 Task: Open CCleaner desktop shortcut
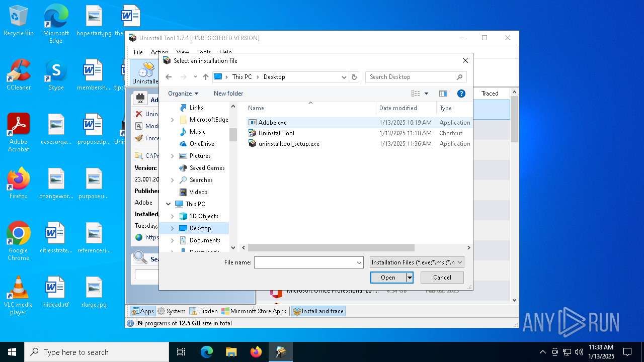(x=19, y=75)
